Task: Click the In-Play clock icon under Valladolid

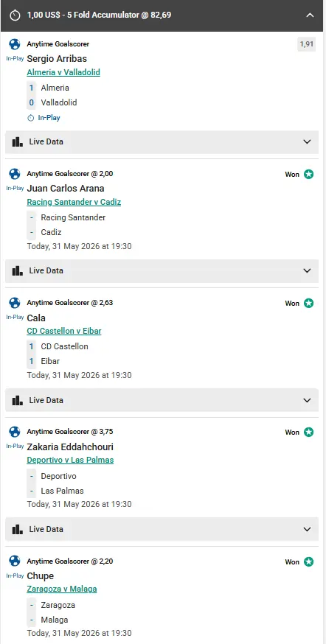Action: 30,118
